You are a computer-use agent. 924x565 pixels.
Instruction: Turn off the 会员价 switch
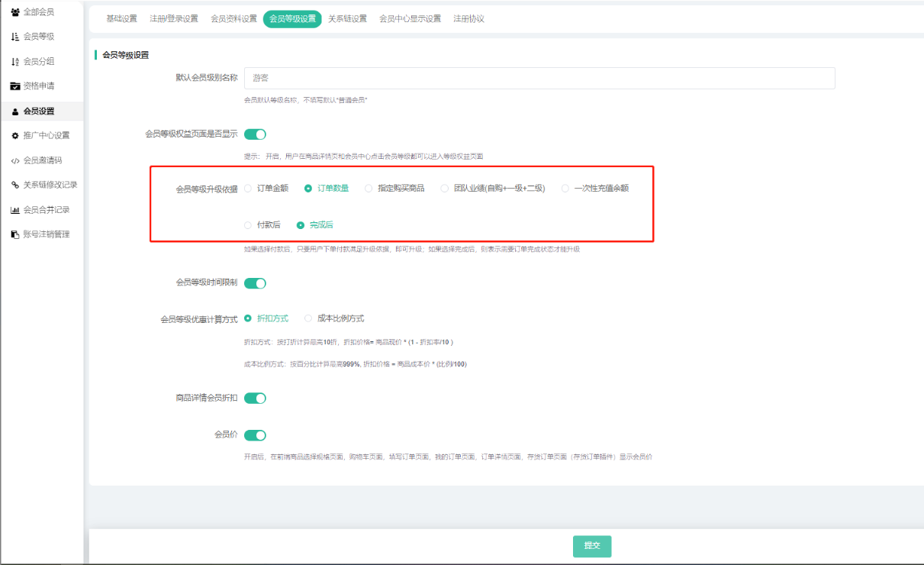[x=255, y=435]
